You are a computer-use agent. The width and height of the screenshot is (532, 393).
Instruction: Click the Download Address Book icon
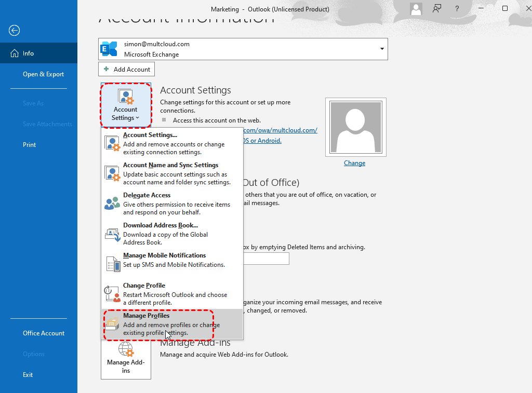[x=112, y=235]
